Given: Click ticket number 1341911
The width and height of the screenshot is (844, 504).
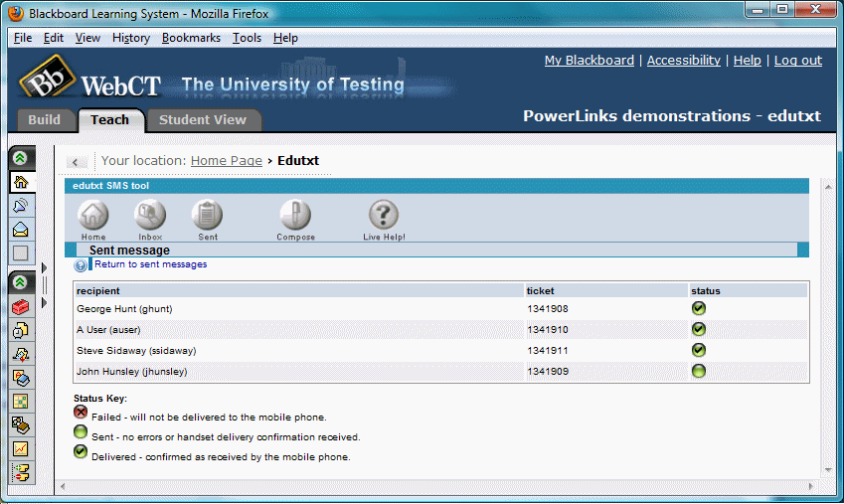Looking at the screenshot, I should 548,351.
